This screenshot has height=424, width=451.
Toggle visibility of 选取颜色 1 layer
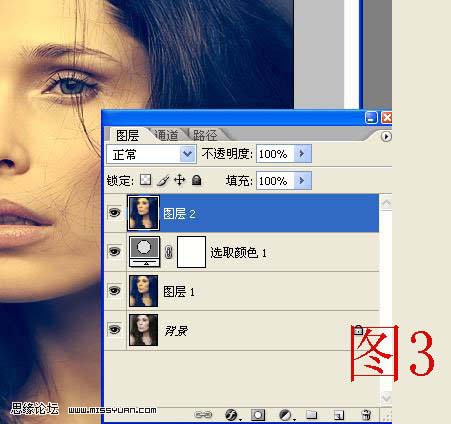[115, 251]
